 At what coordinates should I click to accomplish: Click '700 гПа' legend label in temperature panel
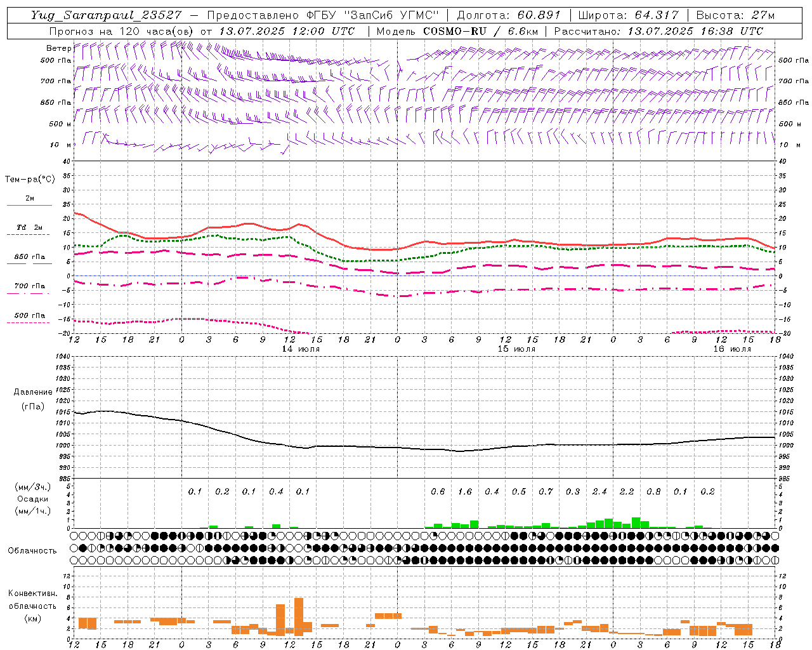pos(30,286)
